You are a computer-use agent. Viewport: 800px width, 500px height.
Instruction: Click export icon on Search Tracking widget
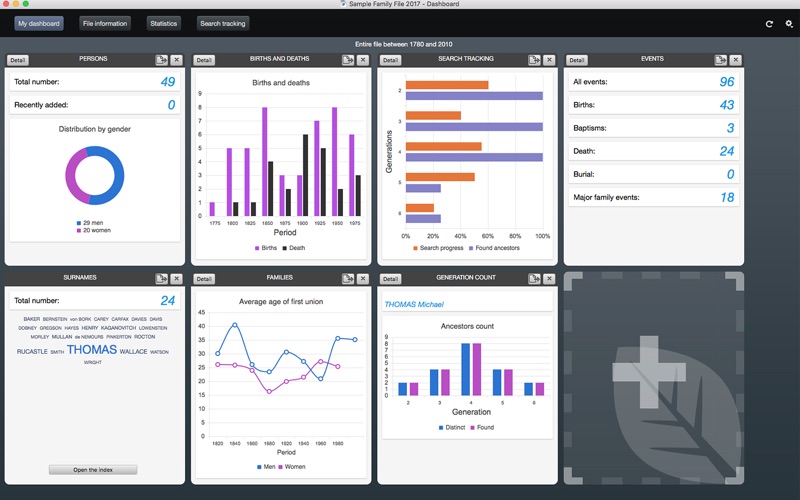(x=534, y=60)
